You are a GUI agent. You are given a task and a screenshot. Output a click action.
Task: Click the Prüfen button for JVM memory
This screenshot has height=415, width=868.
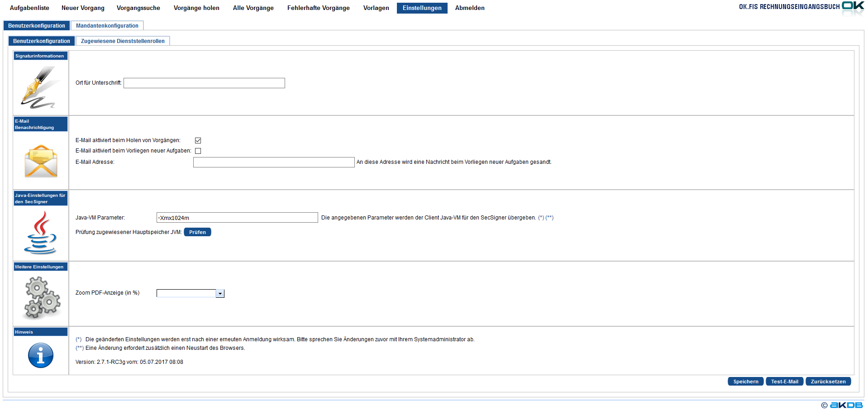(x=197, y=232)
